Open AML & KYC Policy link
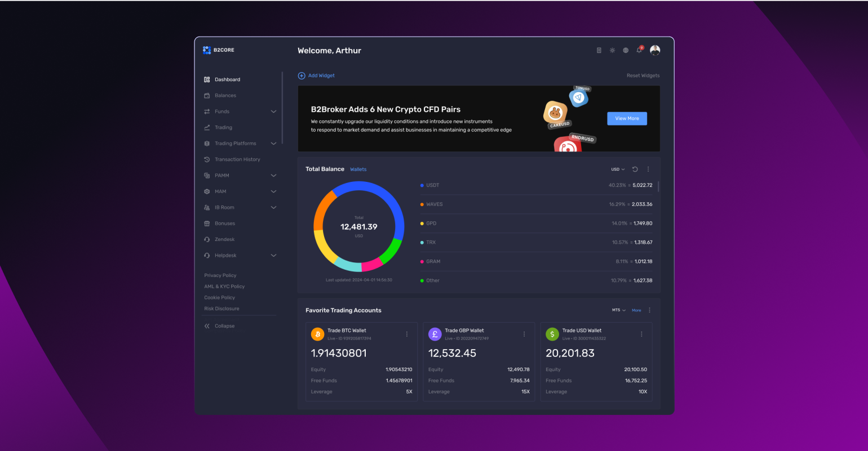Image resolution: width=868 pixels, height=451 pixels. pyautogui.click(x=224, y=287)
